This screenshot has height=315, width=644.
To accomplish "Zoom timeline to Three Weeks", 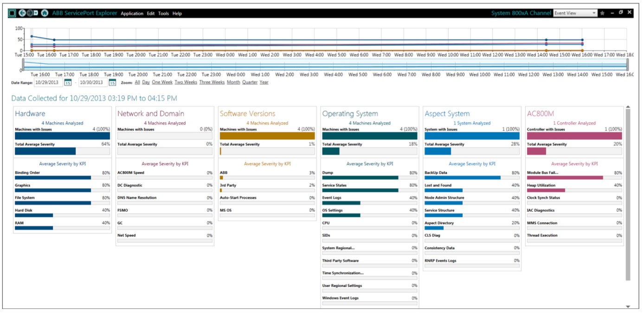I will point(212,82).
